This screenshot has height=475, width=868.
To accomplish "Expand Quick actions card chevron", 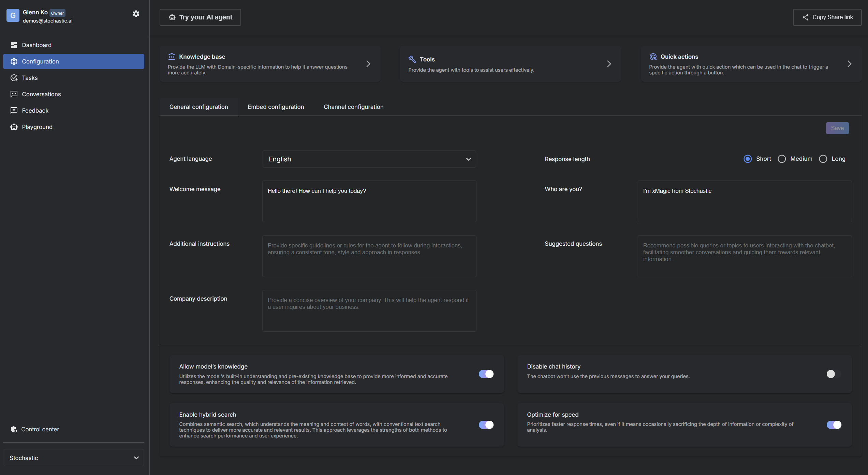I will (x=849, y=64).
